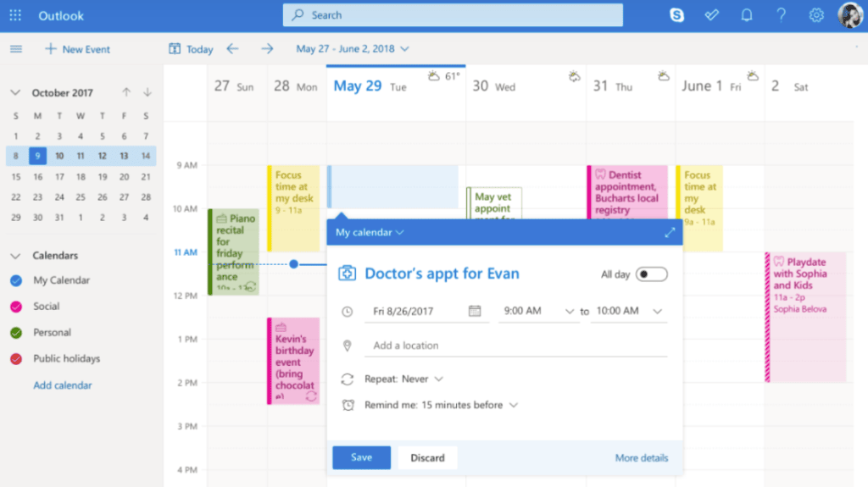868x487 pixels.
Task: Open More details for the event
Action: (642, 457)
